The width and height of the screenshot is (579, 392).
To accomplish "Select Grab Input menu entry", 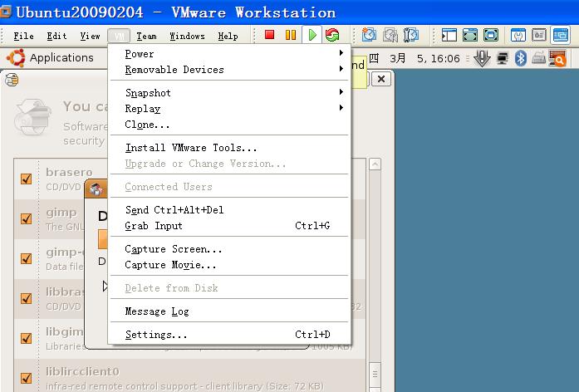I will (229, 226).
